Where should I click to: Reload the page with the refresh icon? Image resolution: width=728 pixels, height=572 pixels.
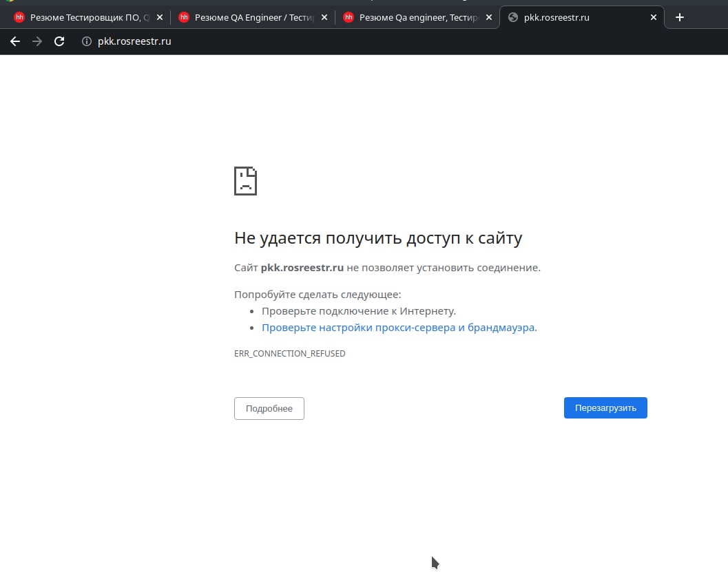(59, 41)
